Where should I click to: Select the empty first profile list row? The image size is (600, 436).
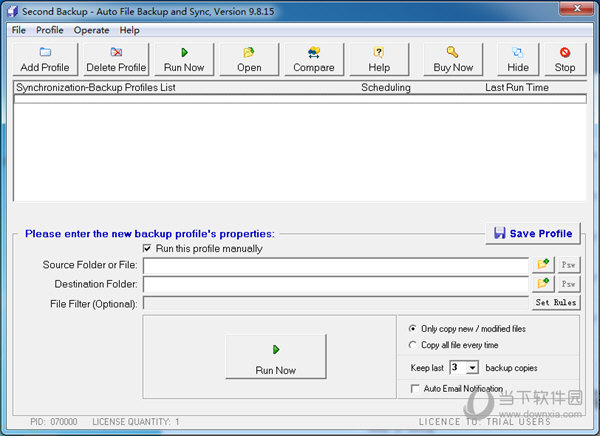[300, 99]
